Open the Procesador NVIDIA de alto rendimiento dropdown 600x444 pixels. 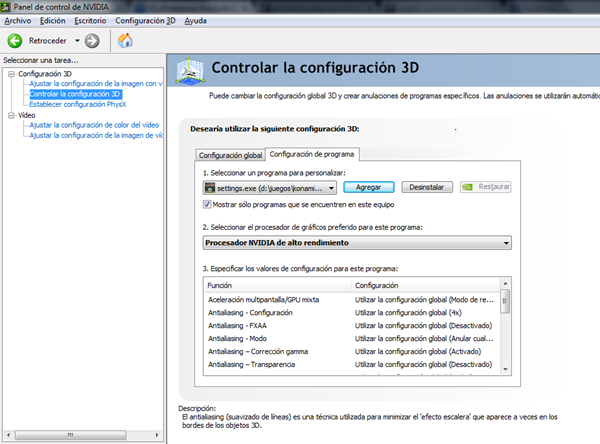(357, 243)
